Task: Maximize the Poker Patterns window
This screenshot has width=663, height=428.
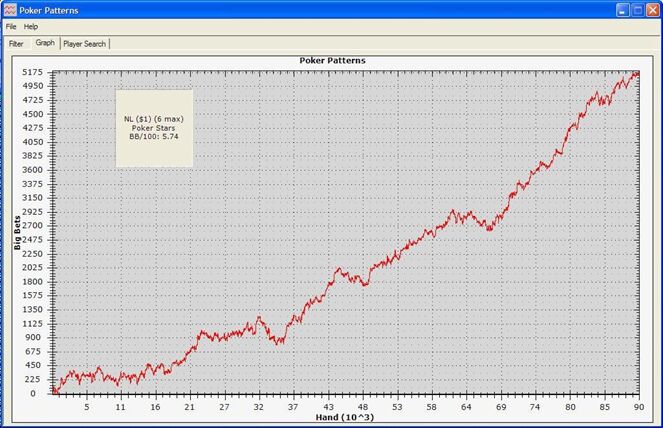Action: coord(638,10)
